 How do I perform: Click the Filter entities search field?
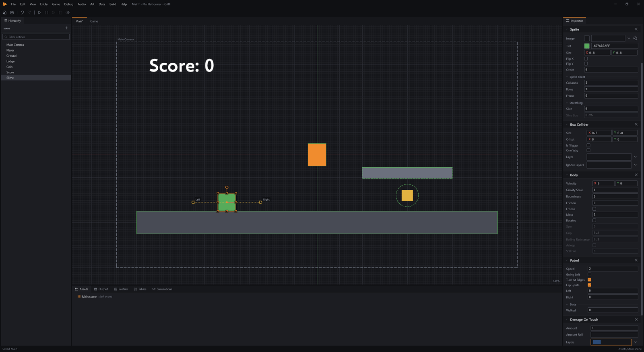click(36, 37)
